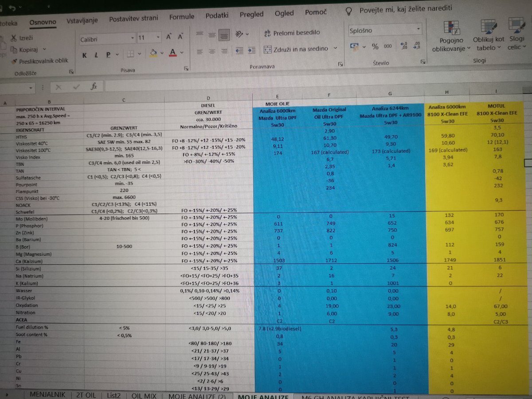Apply the borders grid icon
This screenshot has width=532, height=399.
click(x=130, y=54)
